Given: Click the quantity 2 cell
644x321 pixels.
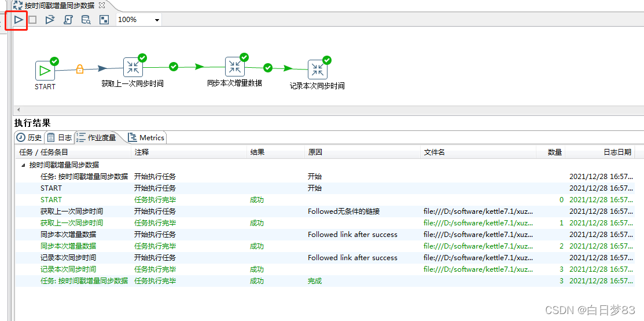Looking at the screenshot, I should coord(561,246).
